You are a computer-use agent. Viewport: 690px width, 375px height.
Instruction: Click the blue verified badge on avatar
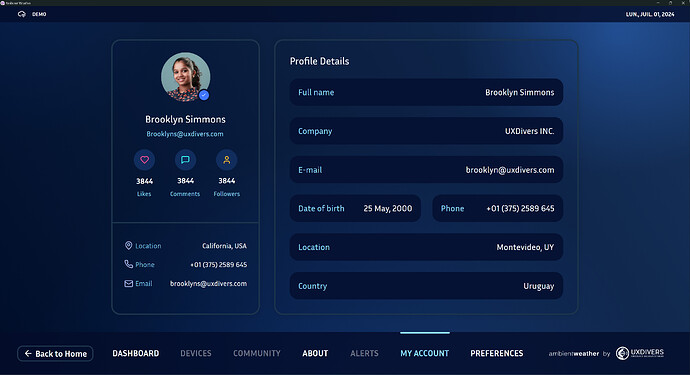pyautogui.click(x=204, y=95)
